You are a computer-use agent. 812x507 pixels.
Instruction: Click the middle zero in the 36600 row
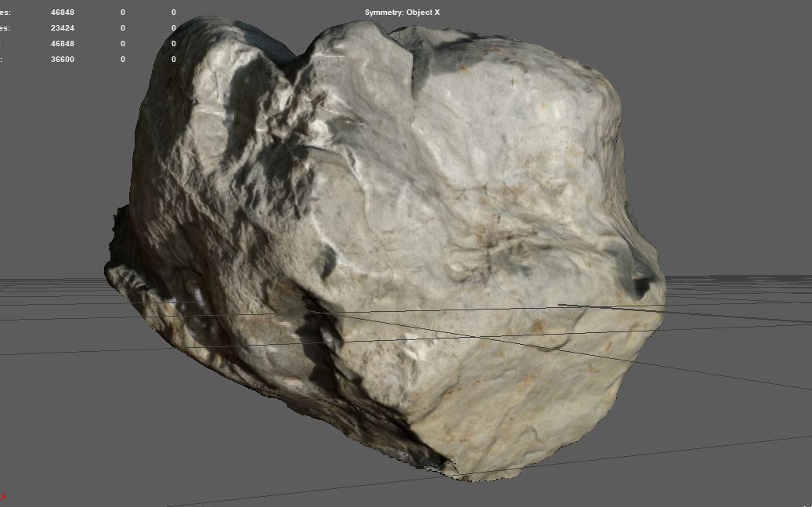pos(123,60)
